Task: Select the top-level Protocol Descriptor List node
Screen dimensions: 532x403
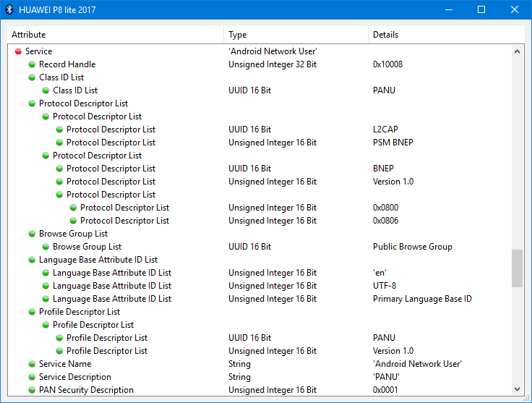Action: (x=83, y=103)
